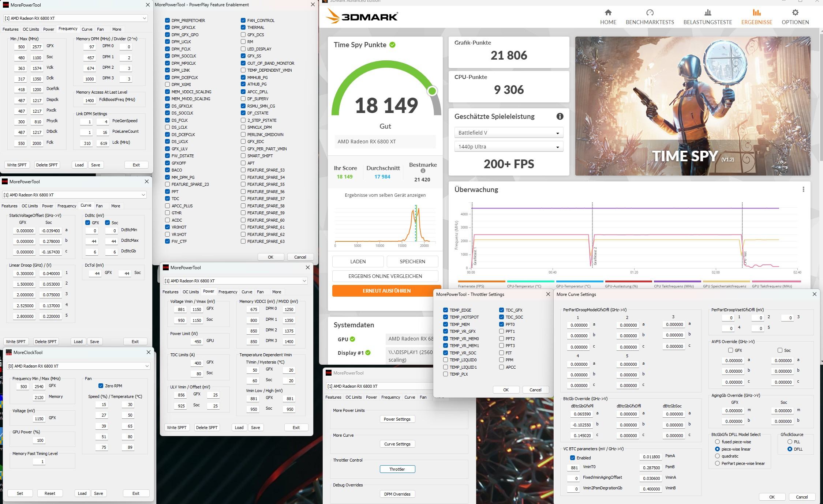Image resolution: width=823 pixels, height=504 pixels.
Task: Open the Ergebnisse results icon
Action: [757, 13]
